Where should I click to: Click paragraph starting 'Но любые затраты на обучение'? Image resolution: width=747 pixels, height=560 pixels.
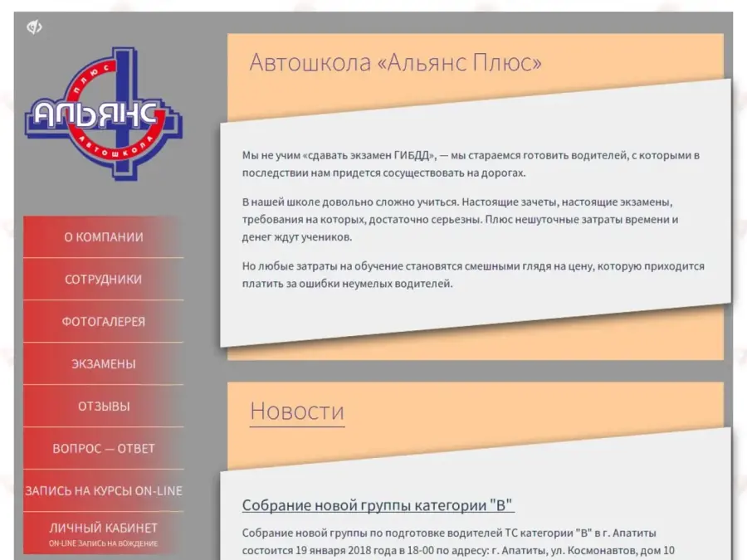coord(473,275)
